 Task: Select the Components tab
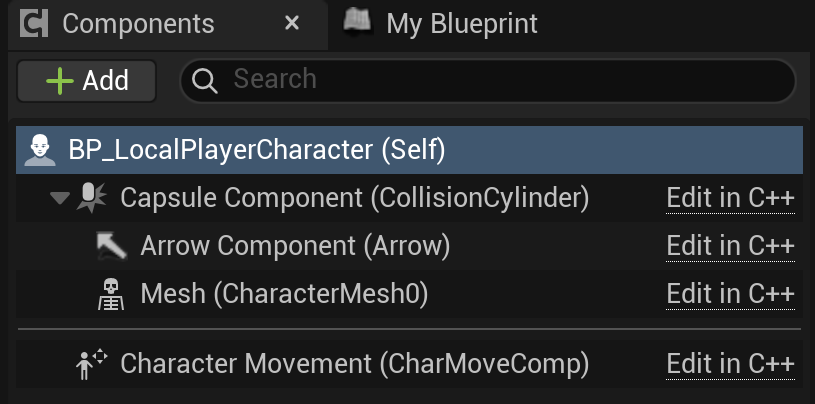(138, 23)
